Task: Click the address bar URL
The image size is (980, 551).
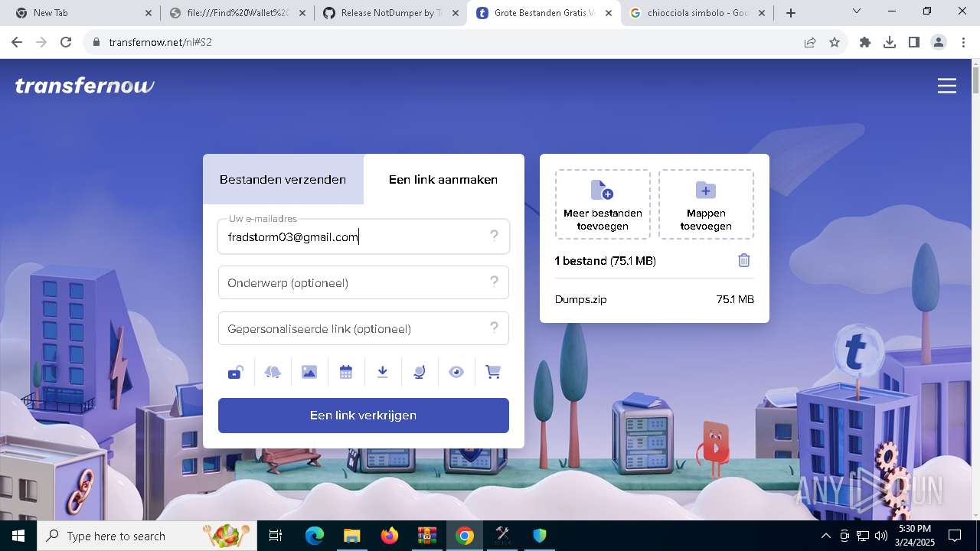Action: pos(161,42)
